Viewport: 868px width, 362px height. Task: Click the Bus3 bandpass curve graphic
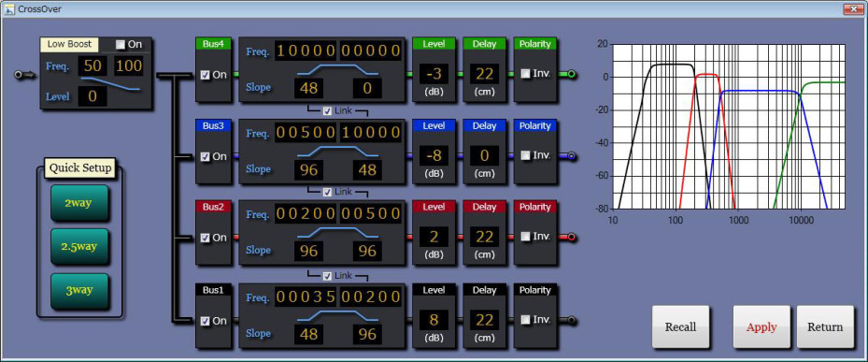pos(337,152)
